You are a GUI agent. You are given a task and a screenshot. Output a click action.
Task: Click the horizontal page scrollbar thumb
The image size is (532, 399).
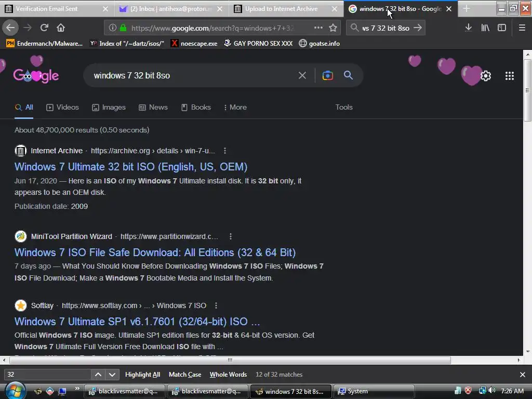coord(230,360)
